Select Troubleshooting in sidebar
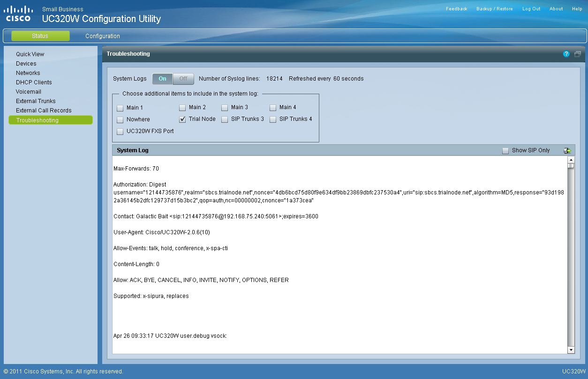The width and height of the screenshot is (588, 379). click(x=51, y=120)
